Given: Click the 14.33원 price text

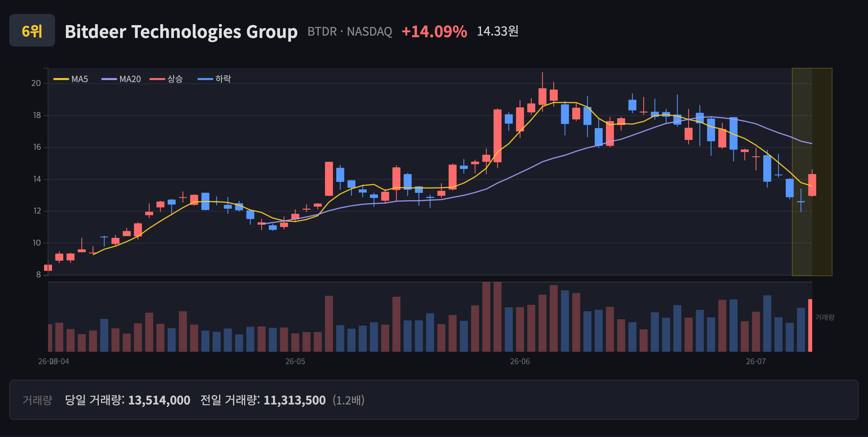Looking at the screenshot, I should 497,31.
